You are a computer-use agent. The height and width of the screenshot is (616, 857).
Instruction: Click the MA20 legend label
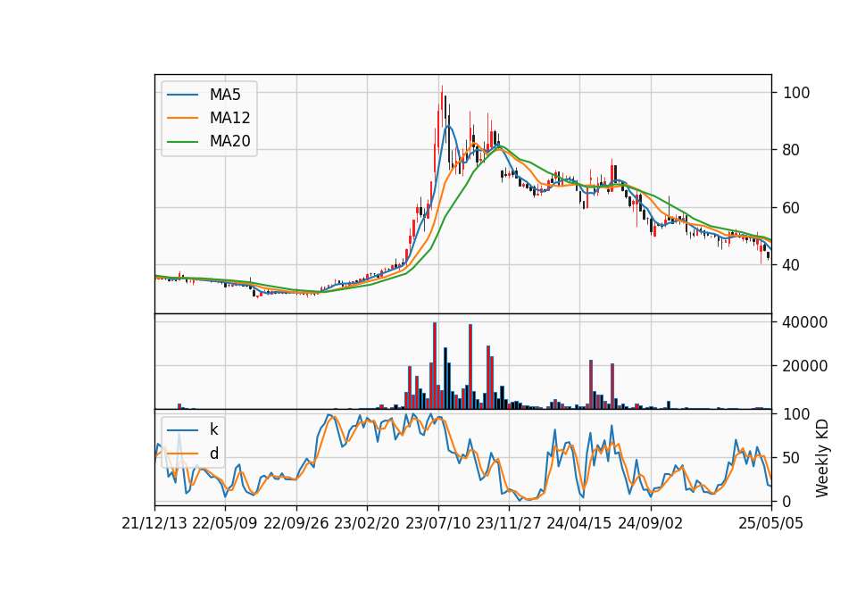[229, 141]
